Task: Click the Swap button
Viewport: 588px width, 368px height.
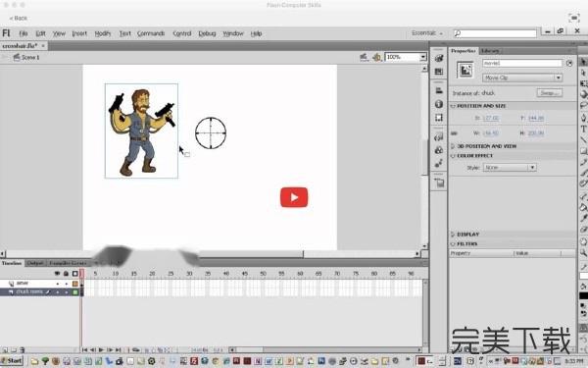Action: coord(550,93)
